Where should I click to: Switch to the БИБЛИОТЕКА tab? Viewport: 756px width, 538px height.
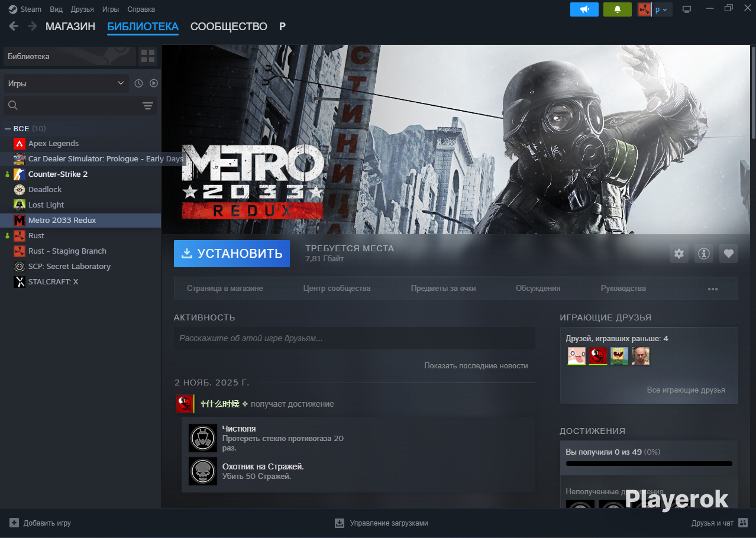click(143, 27)
